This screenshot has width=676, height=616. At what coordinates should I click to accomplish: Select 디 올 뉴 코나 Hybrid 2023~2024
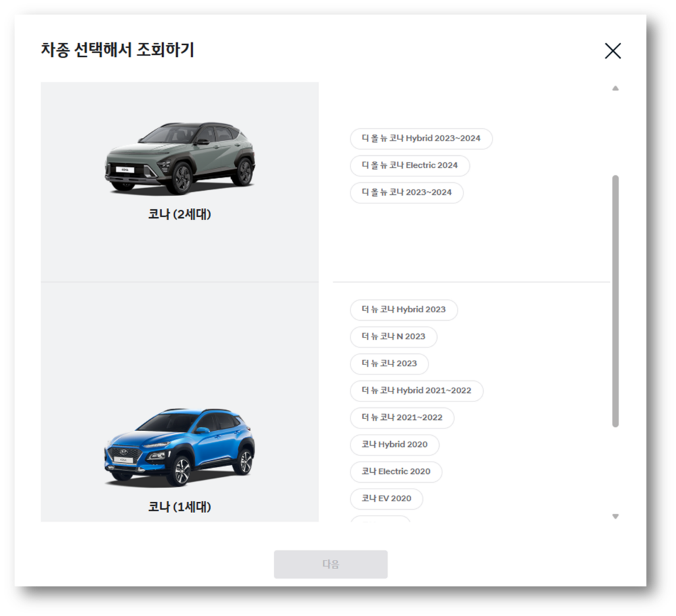tap(421, 139)
